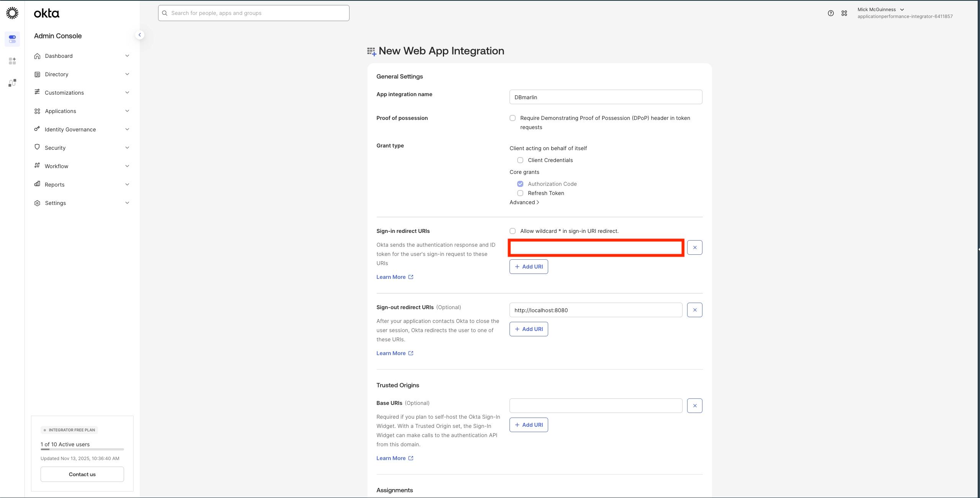Click the help question mark icon
Viewport: 980px width, 498px height.
pos(830,13)
